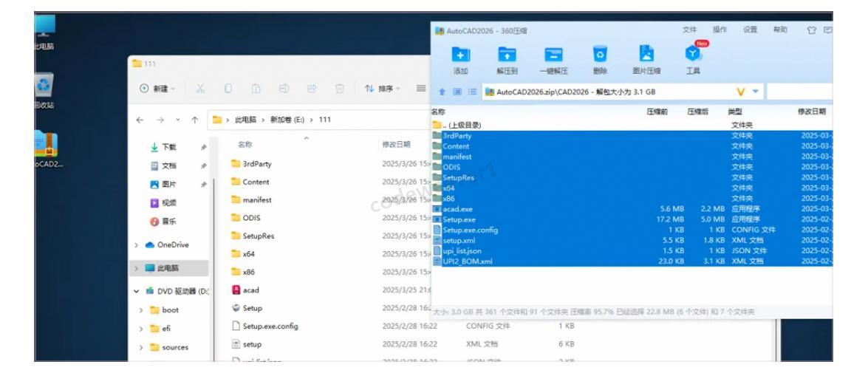
Task: Click the search box right of archive path
Action: pos(800,92)
